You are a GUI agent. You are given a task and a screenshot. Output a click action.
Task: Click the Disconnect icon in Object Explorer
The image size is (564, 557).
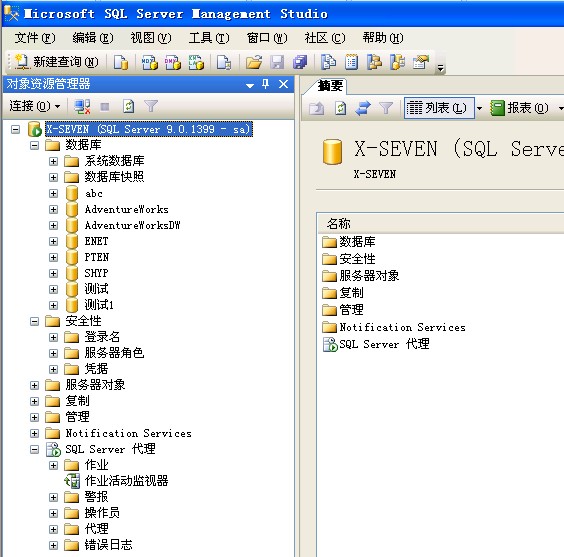82,106
